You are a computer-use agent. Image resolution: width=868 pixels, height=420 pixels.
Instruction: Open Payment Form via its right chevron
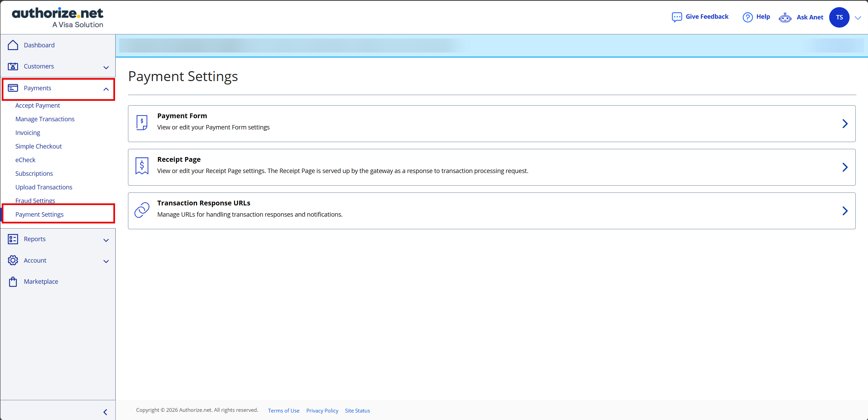845,124
